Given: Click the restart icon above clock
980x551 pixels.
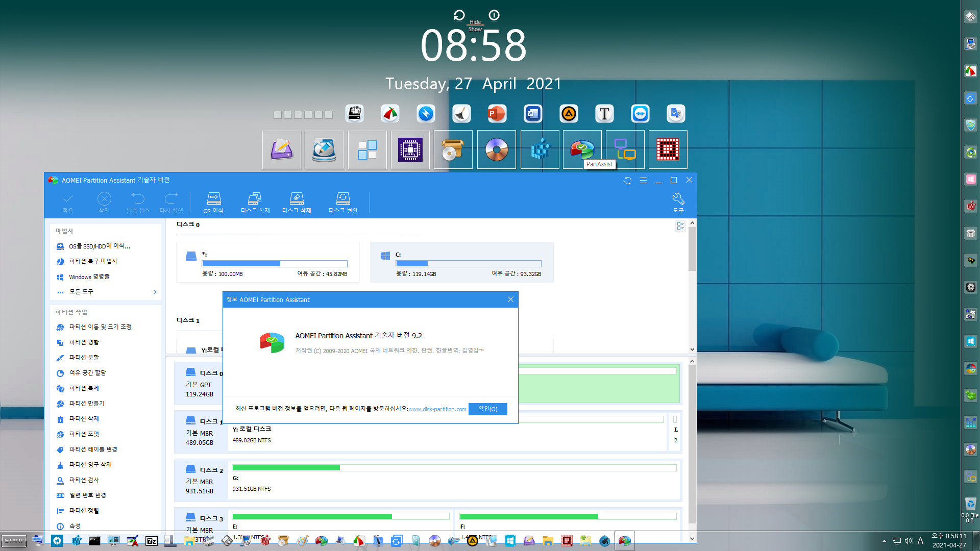Looking at the screenshot, I should pos(459,15).
